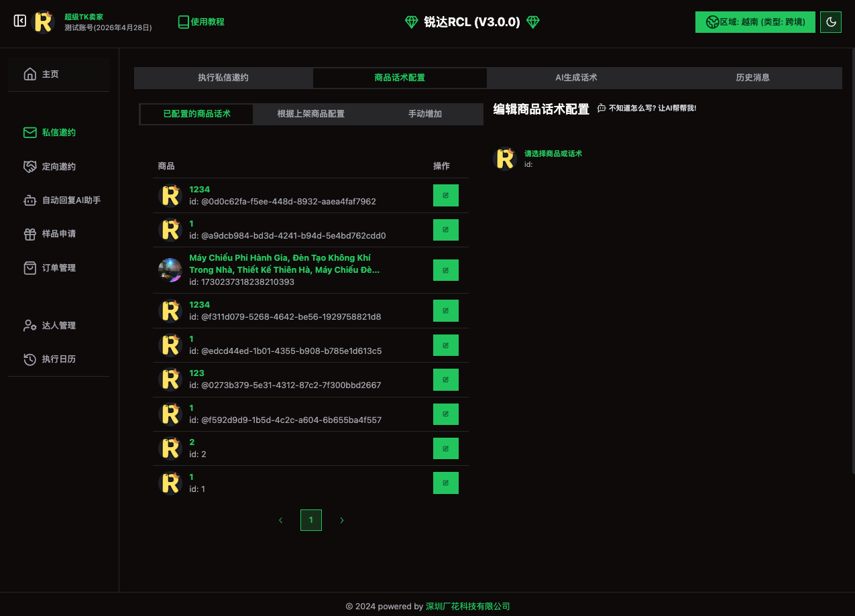Collapse the sidebar using the panel icon
Image resolution: width=855 pixels, height=616 pixels.
point(20,21)
